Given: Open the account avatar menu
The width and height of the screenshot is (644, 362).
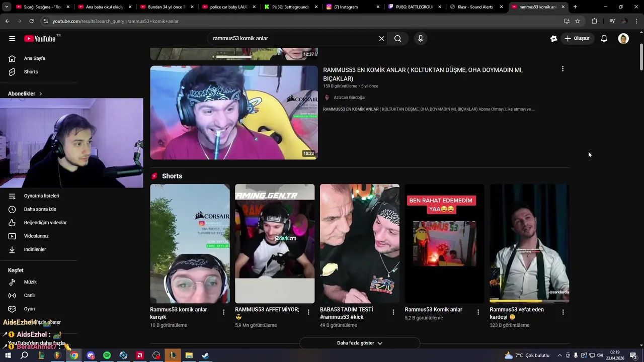Looking at the screenshot, I should (x=623, y=39).
